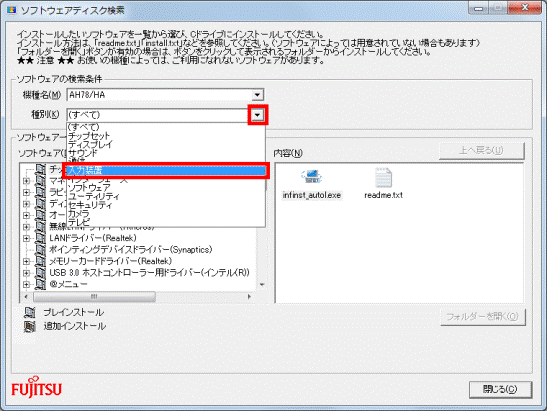Click メモリーカードドライバー(Realtek) item icon
Viewport: 547px width, 411px height.
coord(40,261)
